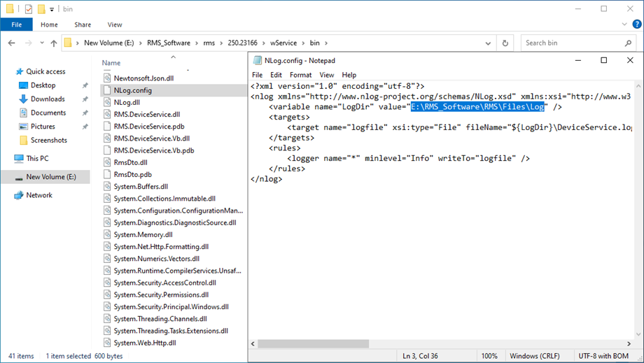Select System.Security.AccessControl.dll file
Viewport: 644px width, 363px height.
(x=164, y=283)
